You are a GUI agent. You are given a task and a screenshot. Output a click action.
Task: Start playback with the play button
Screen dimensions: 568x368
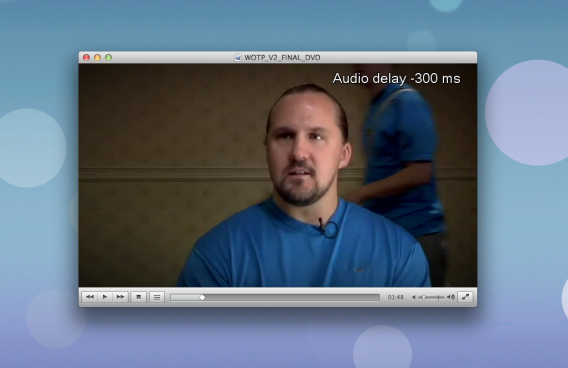point(105,297)
